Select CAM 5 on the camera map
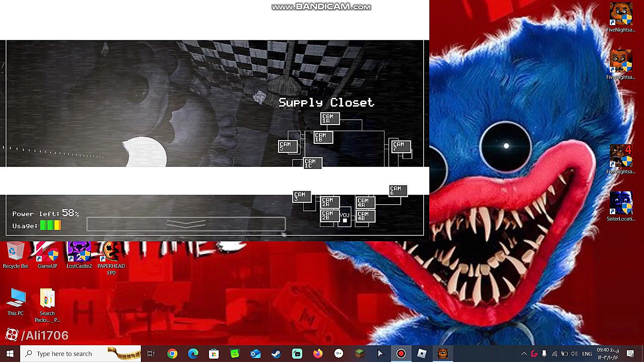Screen dimensions: 644x362 coord(288,146)
